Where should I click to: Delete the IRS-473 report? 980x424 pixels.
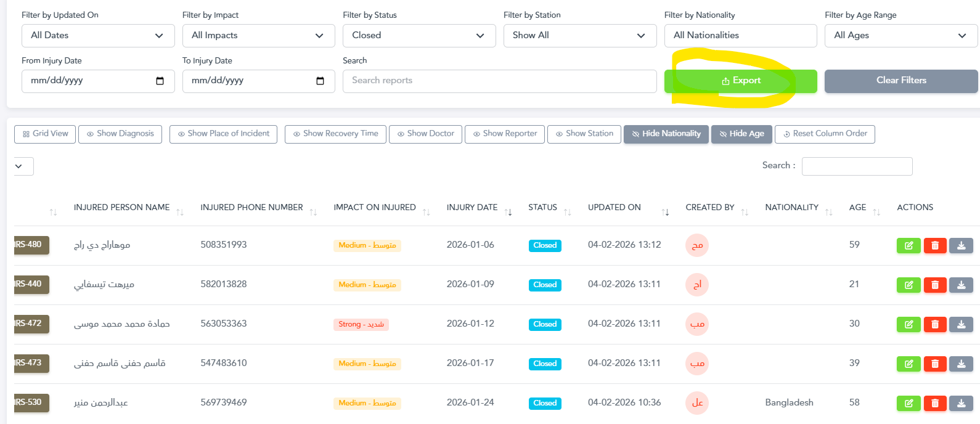935,364
